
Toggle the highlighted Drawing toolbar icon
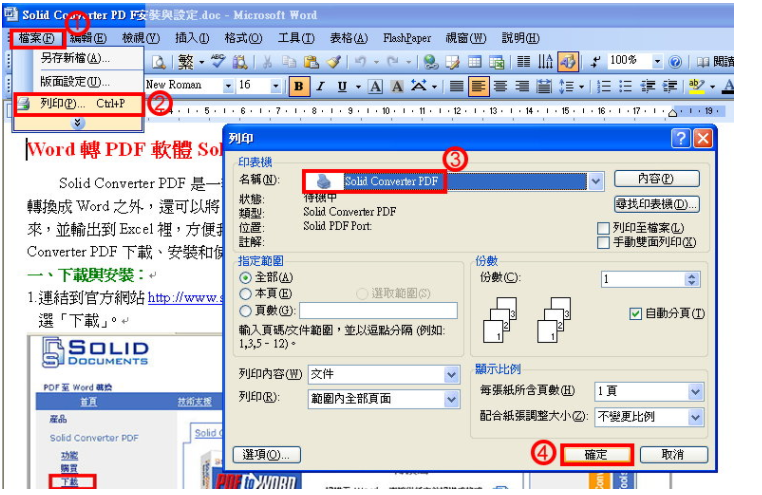(567, 62)
